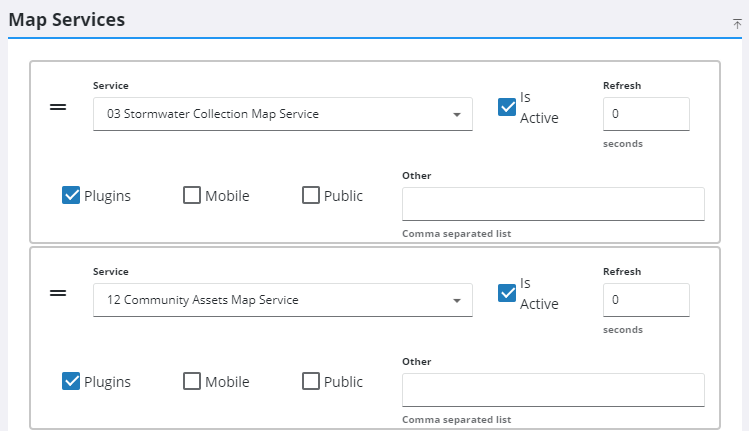Click the collapse-to-top arrow icon in Map Services header

(x=737, y=23)
